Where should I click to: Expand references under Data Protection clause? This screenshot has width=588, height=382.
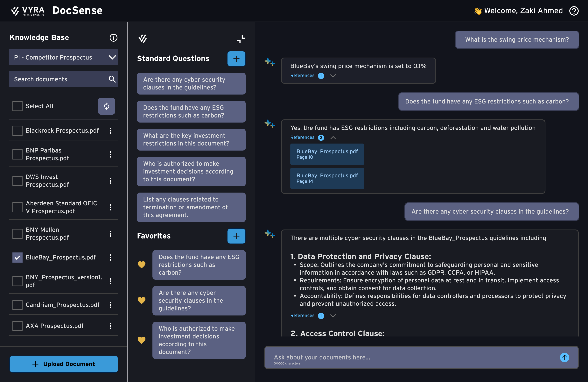333,315
